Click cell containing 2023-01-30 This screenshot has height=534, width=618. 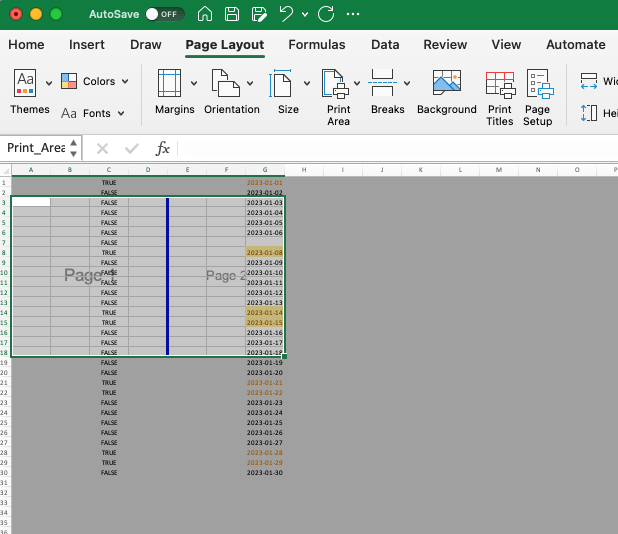pyautogui.click(x=265, y=473)
